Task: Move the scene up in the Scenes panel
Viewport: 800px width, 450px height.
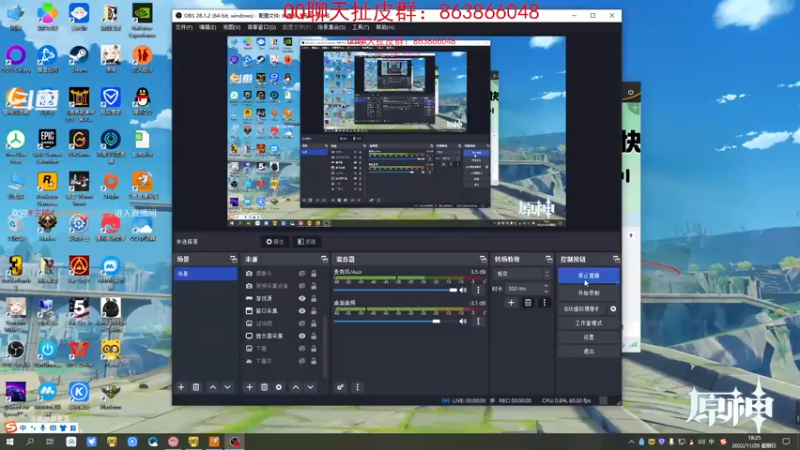Action: (213, 387)
